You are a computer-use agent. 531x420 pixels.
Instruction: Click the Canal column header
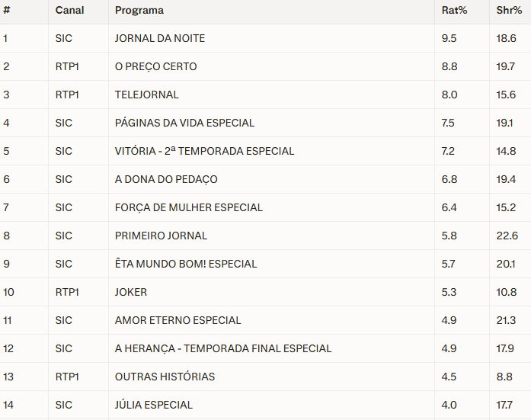point(70,11)
